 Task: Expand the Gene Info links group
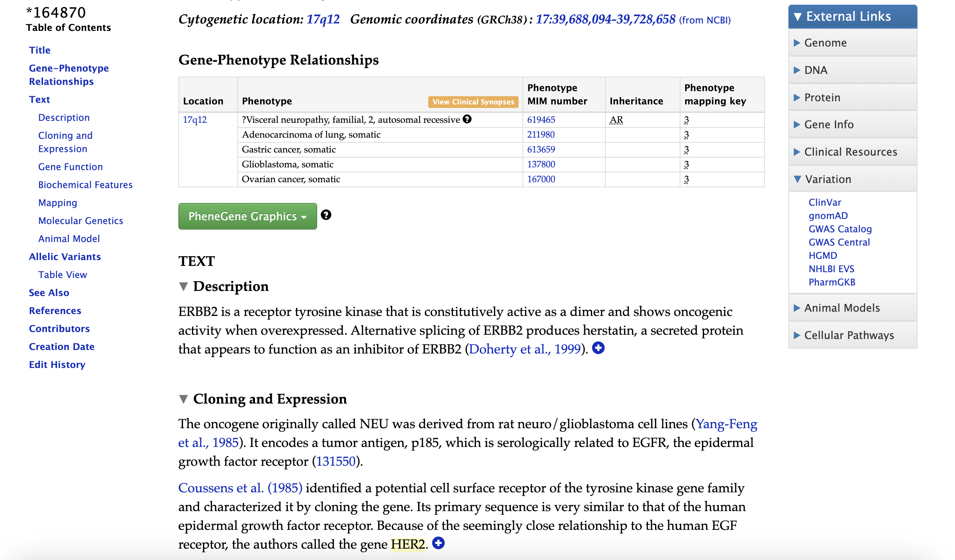[x=853, y=124]
